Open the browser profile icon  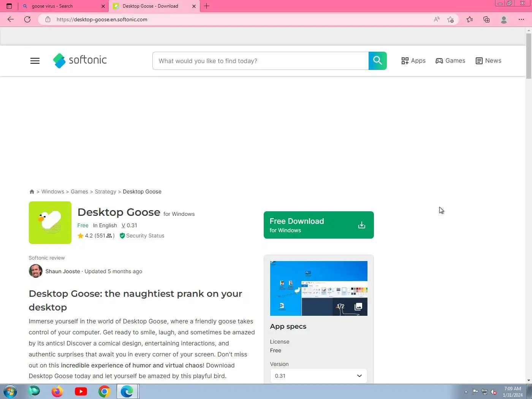coord(504,19)
